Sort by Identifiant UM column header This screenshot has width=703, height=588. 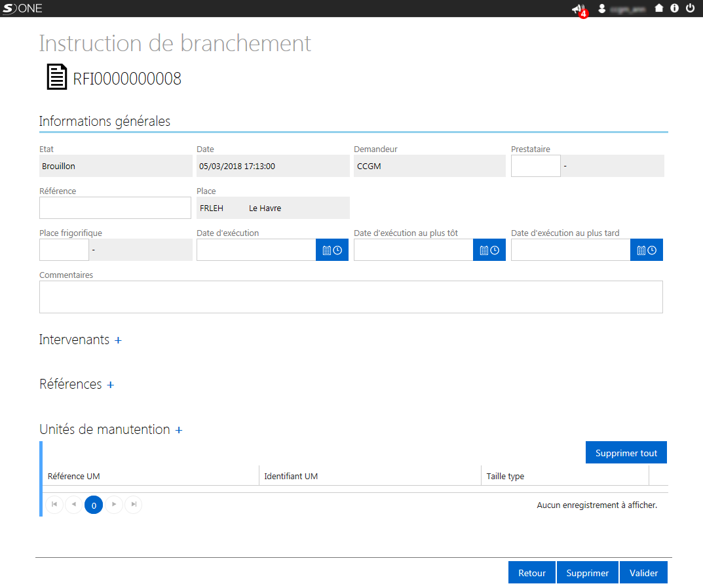coord(291,477)
